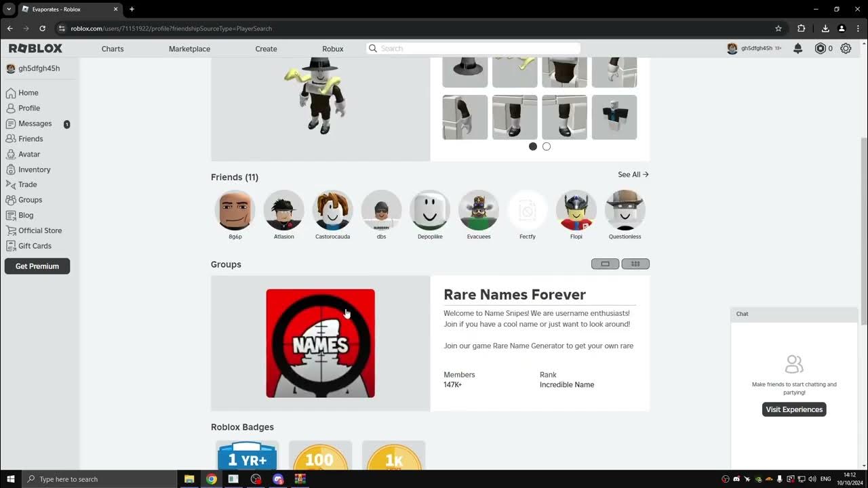Open friend Castorocauda avatar

point(332,210)
